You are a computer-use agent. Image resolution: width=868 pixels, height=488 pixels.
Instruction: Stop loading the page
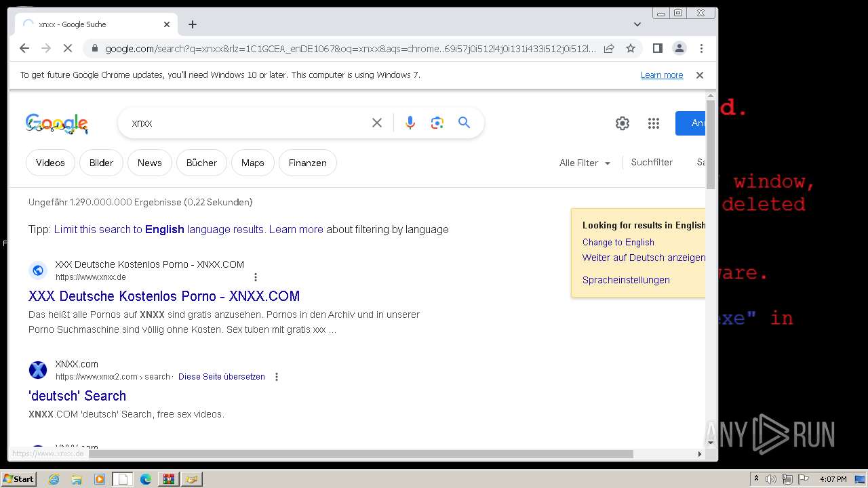tap(67, 48)
